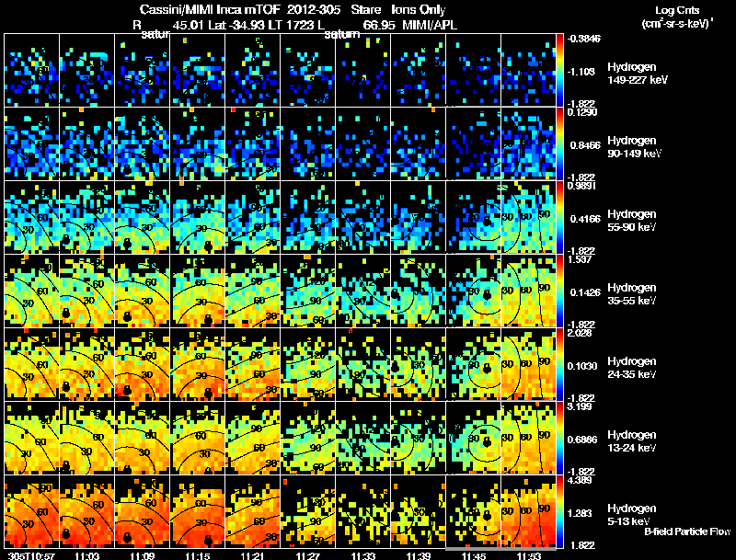Click the 11:15 time label
Screen dimensions: 736x560
point(197,556)
